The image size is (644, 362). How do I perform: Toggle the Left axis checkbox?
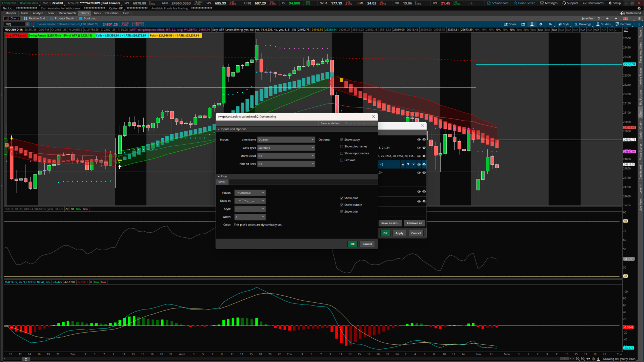click(342, 160)
